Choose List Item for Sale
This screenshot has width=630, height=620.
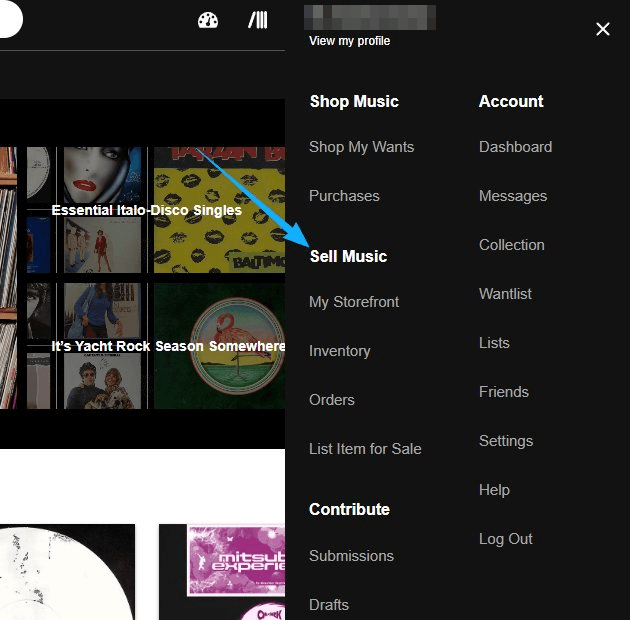[365, 449]
